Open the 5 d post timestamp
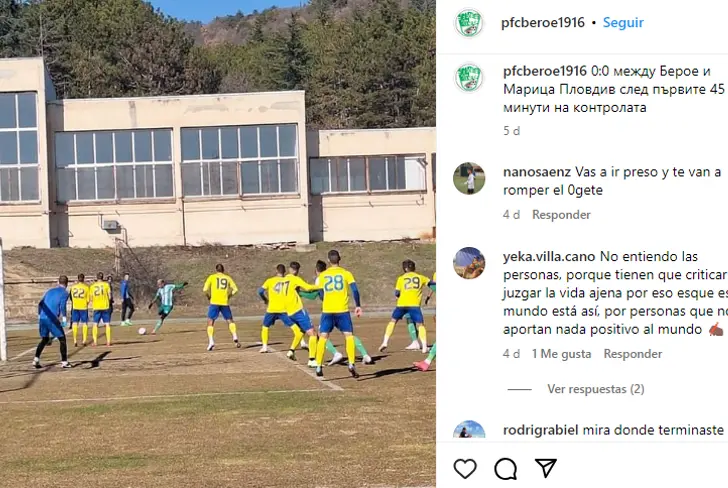Screen dimensions: 728x488 pyautogui.click(x=512, y=131)
